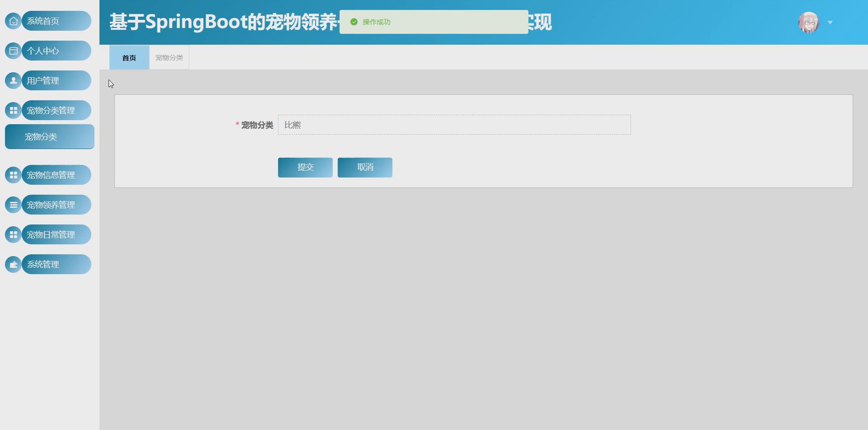Click the user icon beside 用户管理
The image size is (868, 430).
pos(13,80)
